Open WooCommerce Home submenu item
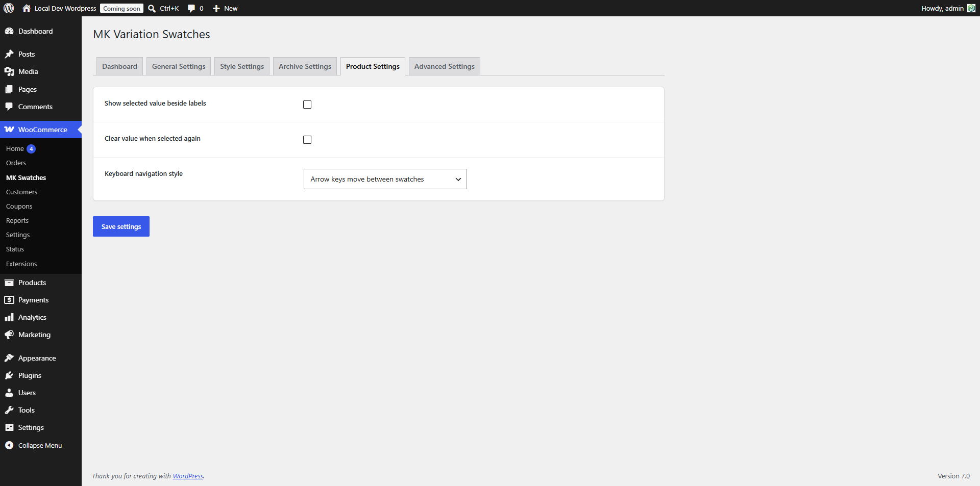The image size is (980, 486). [x=15, y=149]
